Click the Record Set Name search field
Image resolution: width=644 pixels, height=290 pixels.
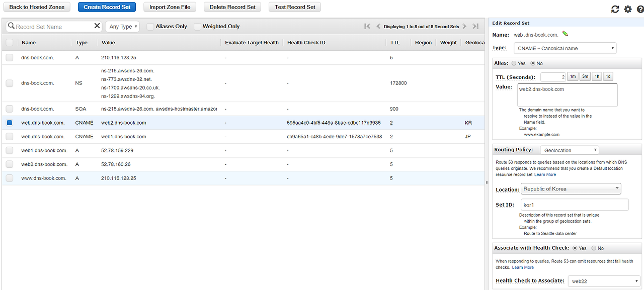[x=54, y=27]
